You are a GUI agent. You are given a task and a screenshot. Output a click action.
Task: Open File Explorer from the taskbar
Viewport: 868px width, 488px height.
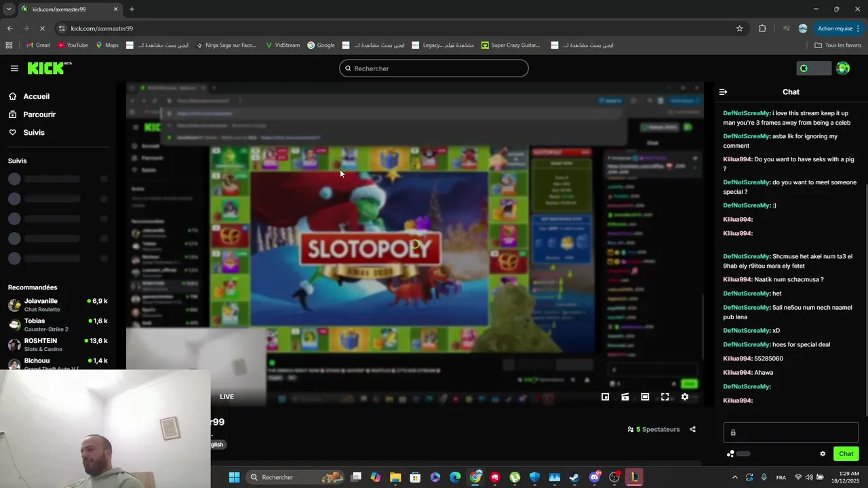point(395,477)
